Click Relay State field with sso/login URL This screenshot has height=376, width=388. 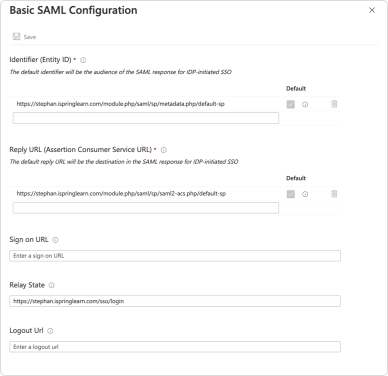pos(175,301)
